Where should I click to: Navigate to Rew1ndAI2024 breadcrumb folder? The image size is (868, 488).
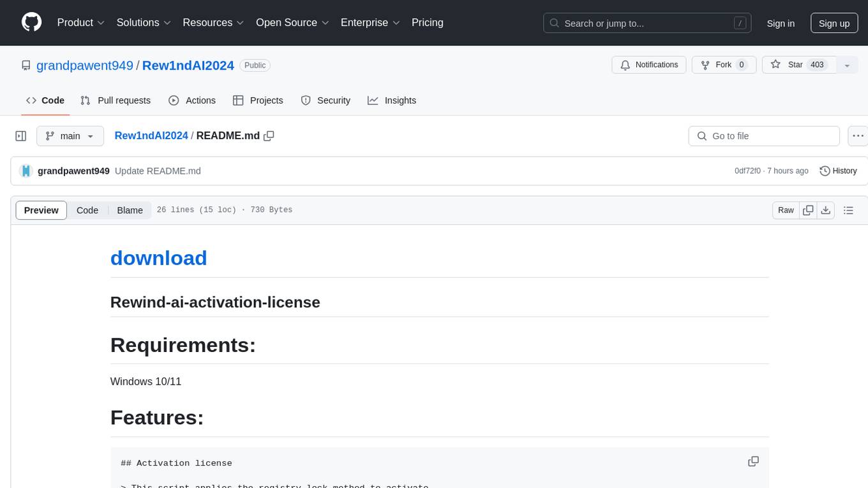(151, 135)
